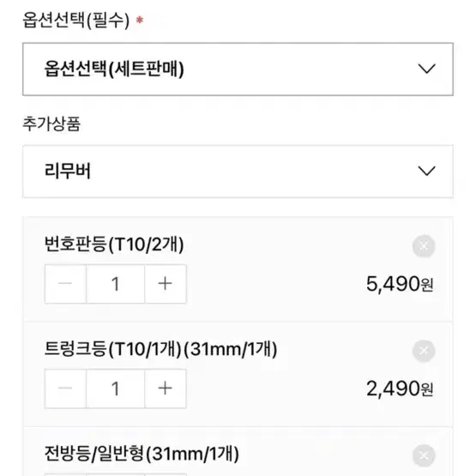Click chevron arrow on 옵션선택(세트판매) box

(426, 69)
